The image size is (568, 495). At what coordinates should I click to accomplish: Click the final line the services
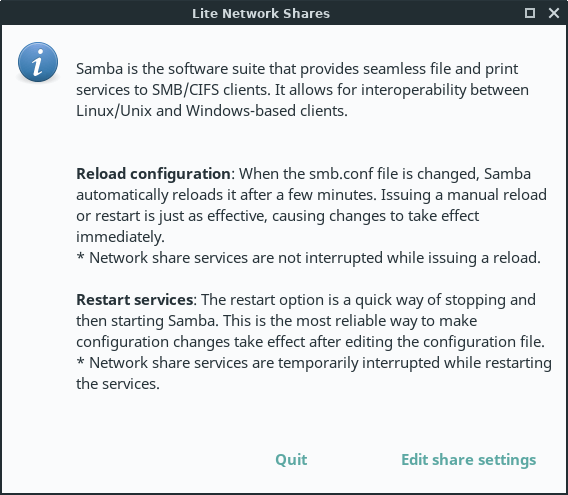point(118,384)
